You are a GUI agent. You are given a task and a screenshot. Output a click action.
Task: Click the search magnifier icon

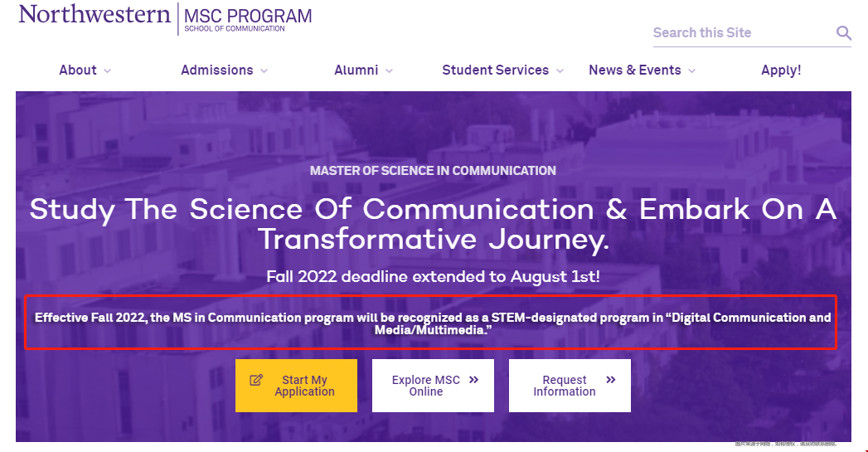[x=843, y=33]
